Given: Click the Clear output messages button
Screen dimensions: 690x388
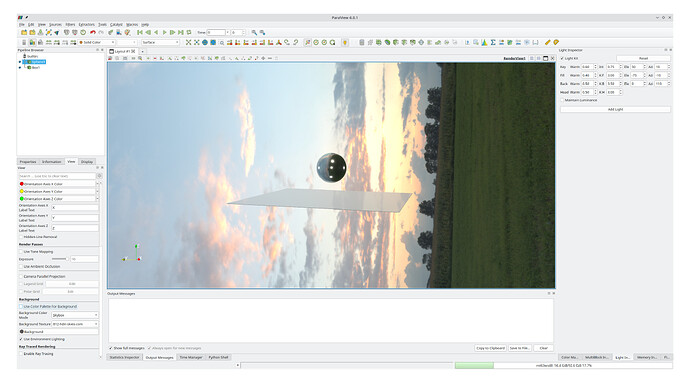Looking at the screenshot, I should tap(543, 348).
